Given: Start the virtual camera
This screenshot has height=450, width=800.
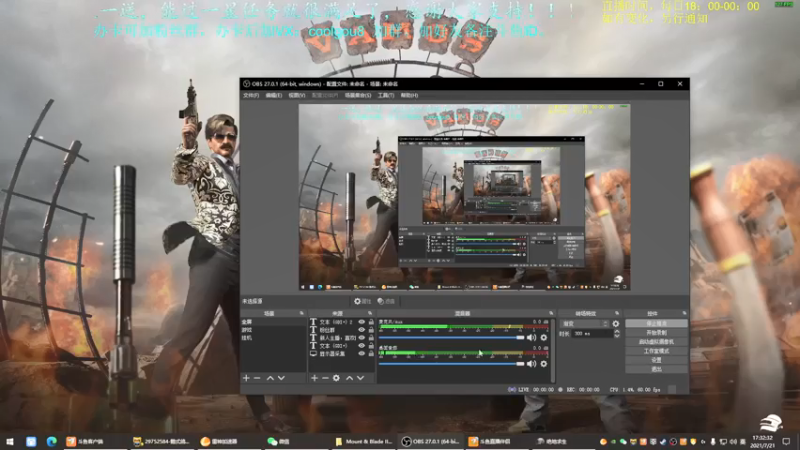Looking at the screenshot, I should point(656,342).
